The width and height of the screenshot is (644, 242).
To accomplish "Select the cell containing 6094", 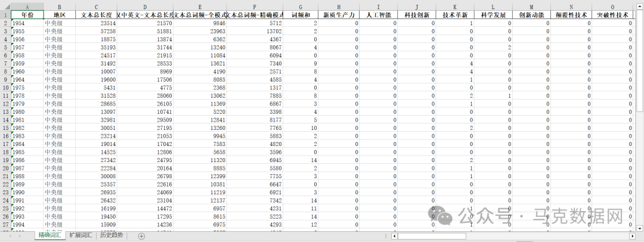I will coord(255,55).
